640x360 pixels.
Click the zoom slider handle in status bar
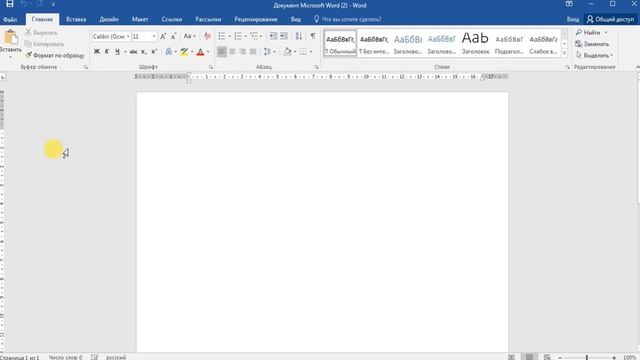click(587, 357)
